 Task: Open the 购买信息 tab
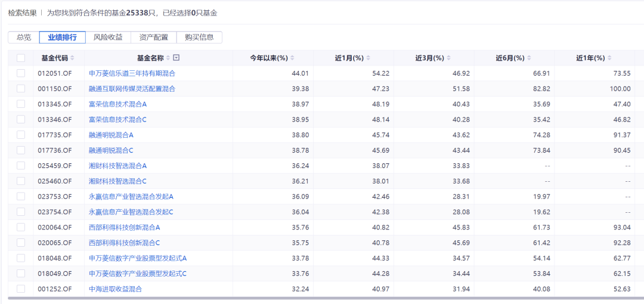coord(200,37)
